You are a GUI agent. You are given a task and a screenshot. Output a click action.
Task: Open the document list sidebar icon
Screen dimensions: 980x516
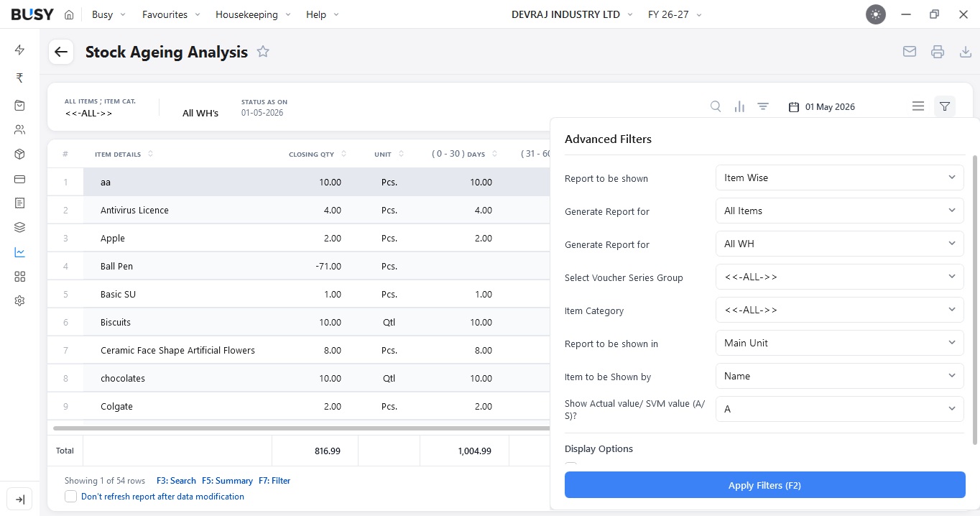(19, 203)
